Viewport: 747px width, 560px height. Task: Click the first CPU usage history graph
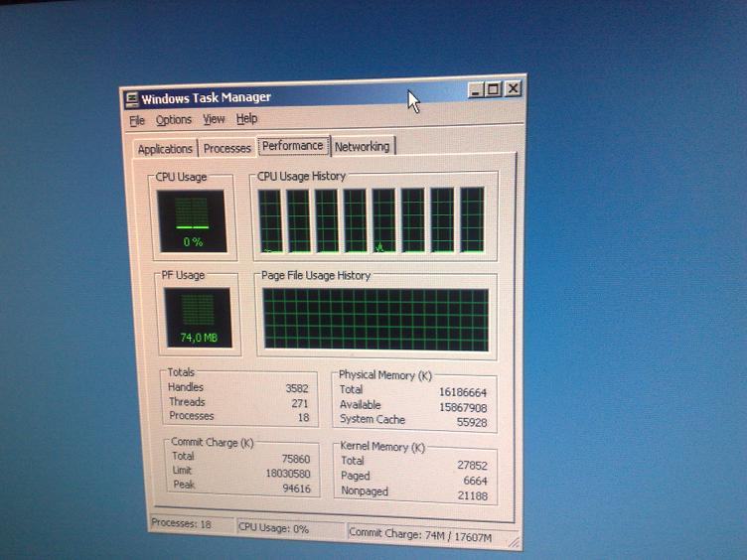click(270, 220)
